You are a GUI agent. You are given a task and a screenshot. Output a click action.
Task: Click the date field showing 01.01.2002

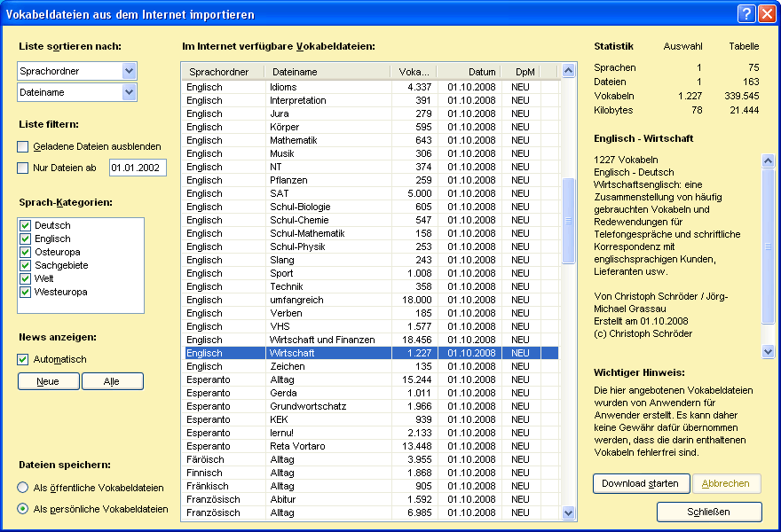click(138, 168)
